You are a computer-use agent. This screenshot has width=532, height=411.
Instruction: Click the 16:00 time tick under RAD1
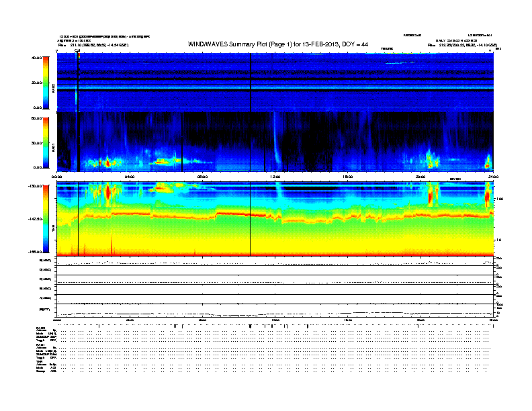tap(348, 177)
